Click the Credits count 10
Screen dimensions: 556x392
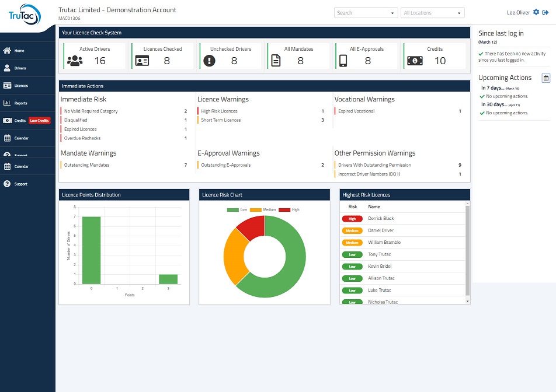pos(440,61)
